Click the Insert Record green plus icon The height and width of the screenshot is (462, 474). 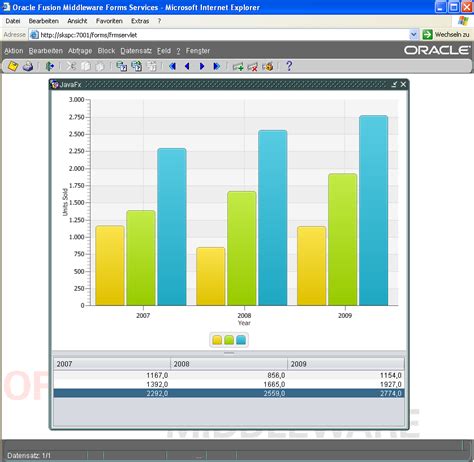238,67
